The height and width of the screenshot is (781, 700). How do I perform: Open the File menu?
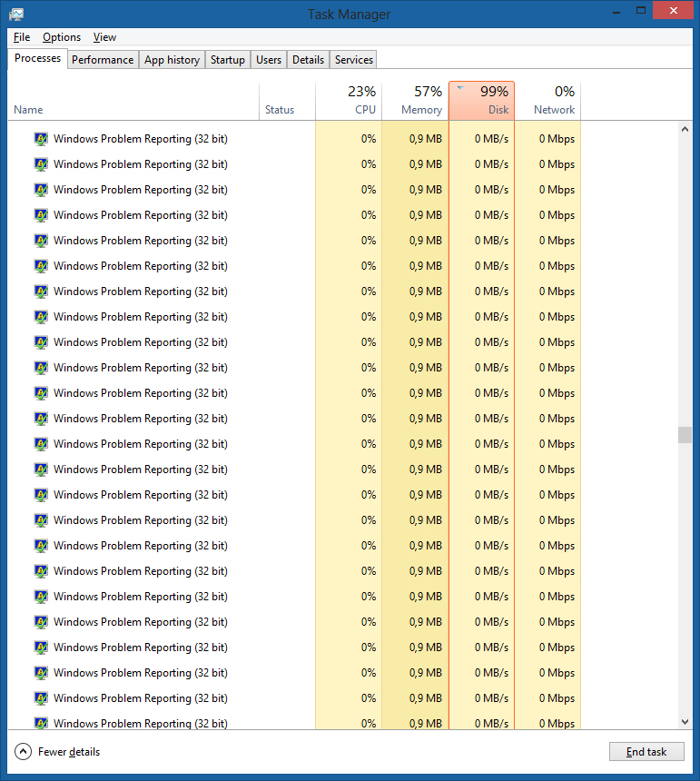[x=22, y=37]
